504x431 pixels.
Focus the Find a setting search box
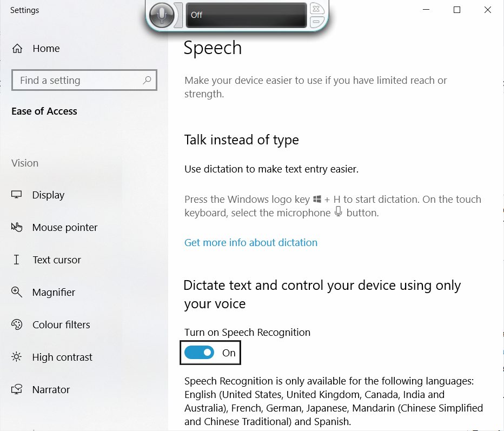click(84, 80)
